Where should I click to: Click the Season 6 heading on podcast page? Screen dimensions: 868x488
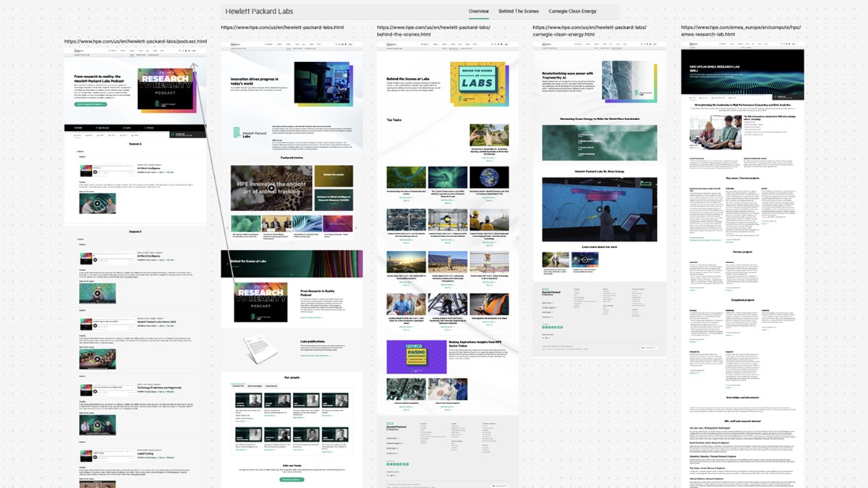pyautogui.click(x=135, y=143)
